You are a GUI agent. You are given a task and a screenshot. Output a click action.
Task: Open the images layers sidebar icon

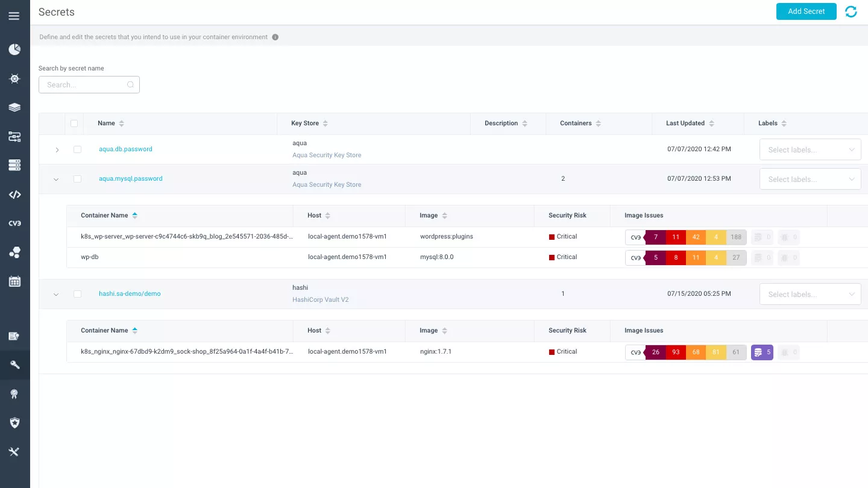14,107
